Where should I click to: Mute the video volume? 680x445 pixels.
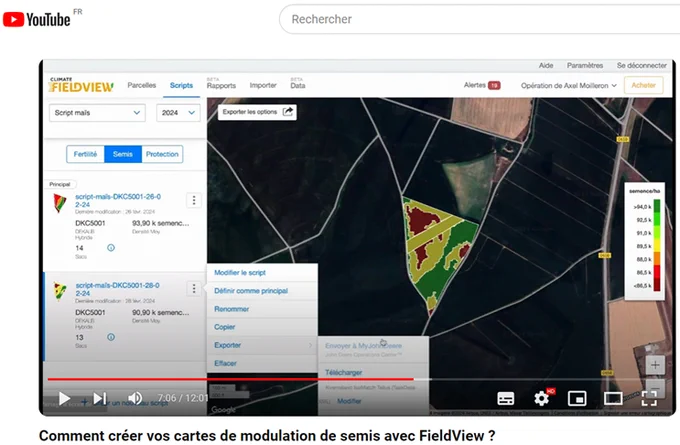pos(135,398)
